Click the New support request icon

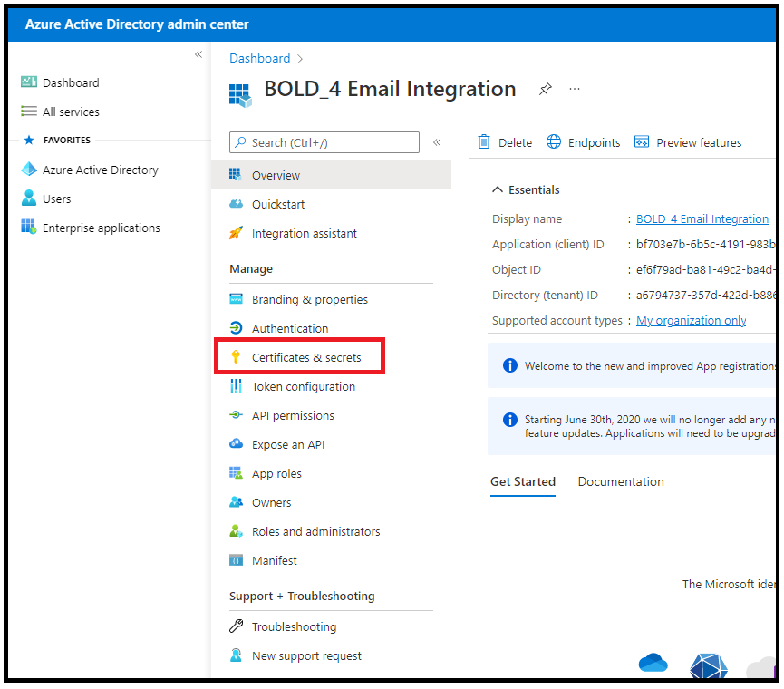236,655
